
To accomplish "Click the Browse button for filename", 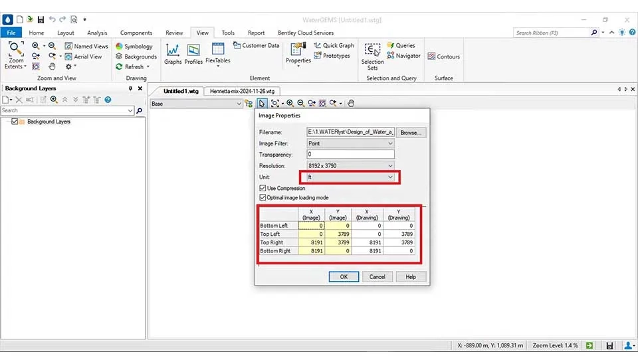I will pos(410,132).
